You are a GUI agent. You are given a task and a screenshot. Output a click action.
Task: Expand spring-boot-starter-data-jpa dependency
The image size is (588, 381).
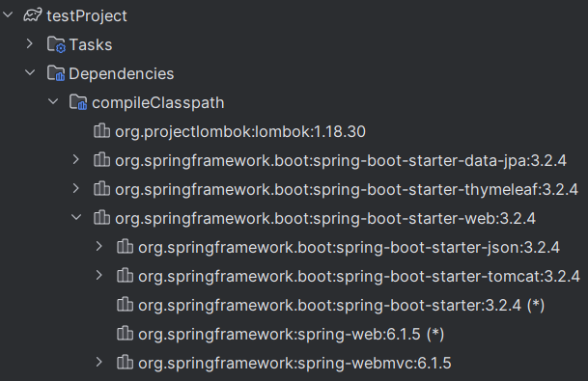click(76, 159)
